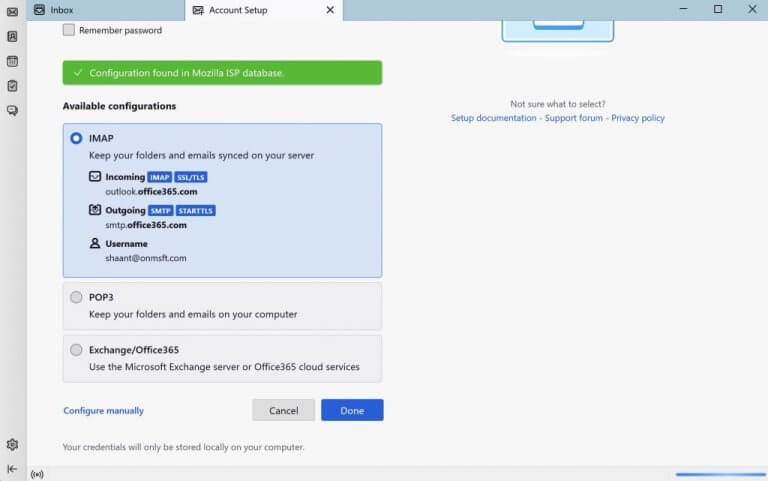Switch to the Inbox tab
768x481 pixels.
point(105,10)
